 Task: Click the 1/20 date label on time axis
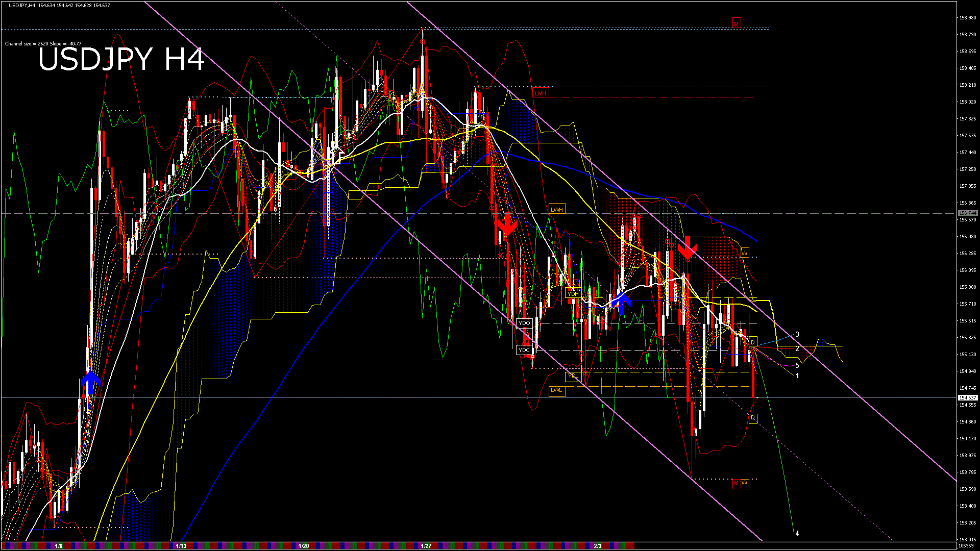[x=304, y=546]
